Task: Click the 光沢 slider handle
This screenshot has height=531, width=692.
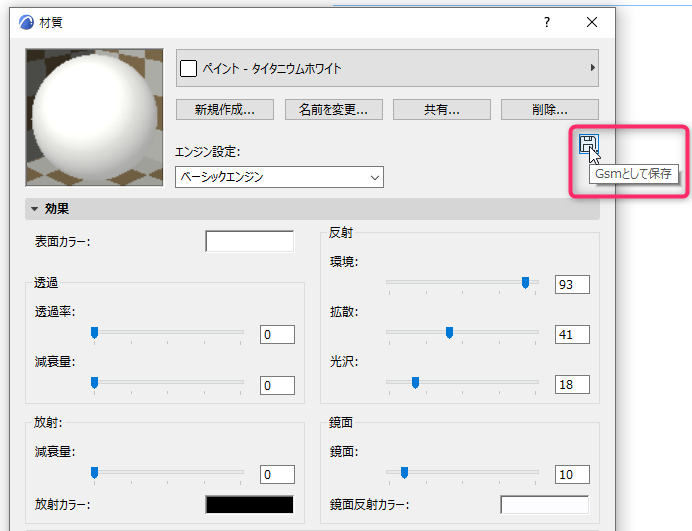Action: pos(415,382)
